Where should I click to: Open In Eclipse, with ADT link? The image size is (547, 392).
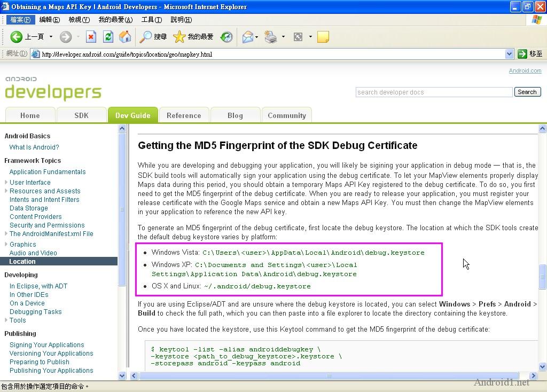38,286
